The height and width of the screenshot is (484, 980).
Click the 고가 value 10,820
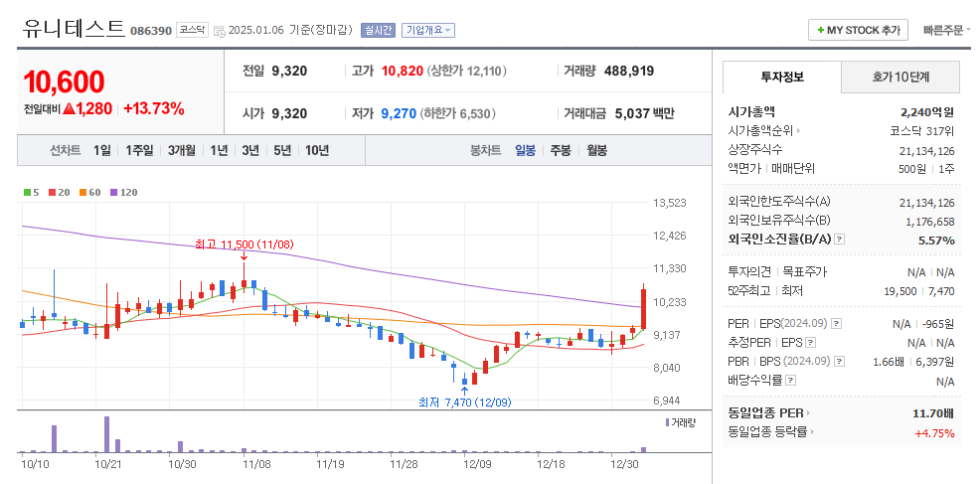pos(402,71)
